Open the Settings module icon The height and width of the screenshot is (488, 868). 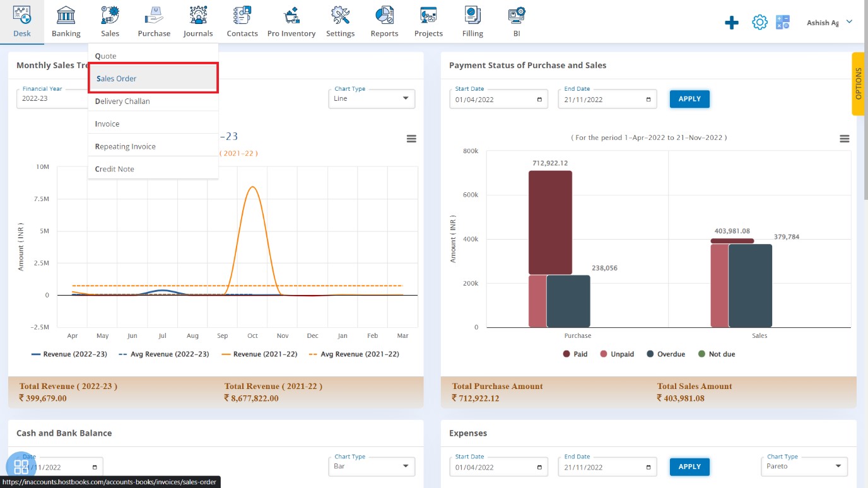coord(340,15)
